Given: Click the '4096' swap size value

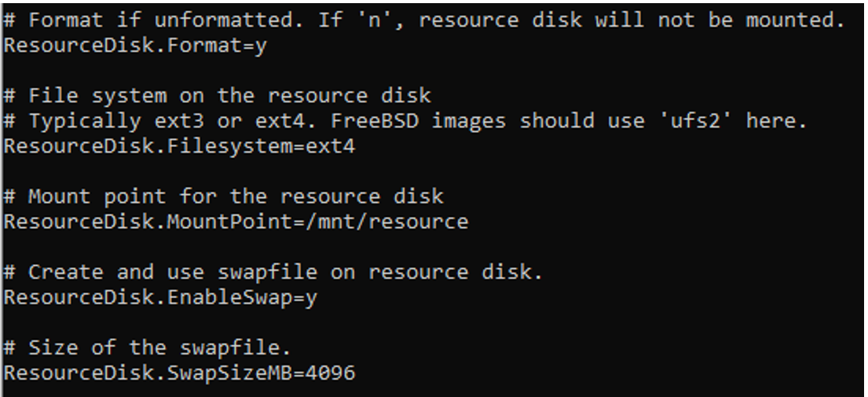Looking at the screenshot, I should point(330,373).
